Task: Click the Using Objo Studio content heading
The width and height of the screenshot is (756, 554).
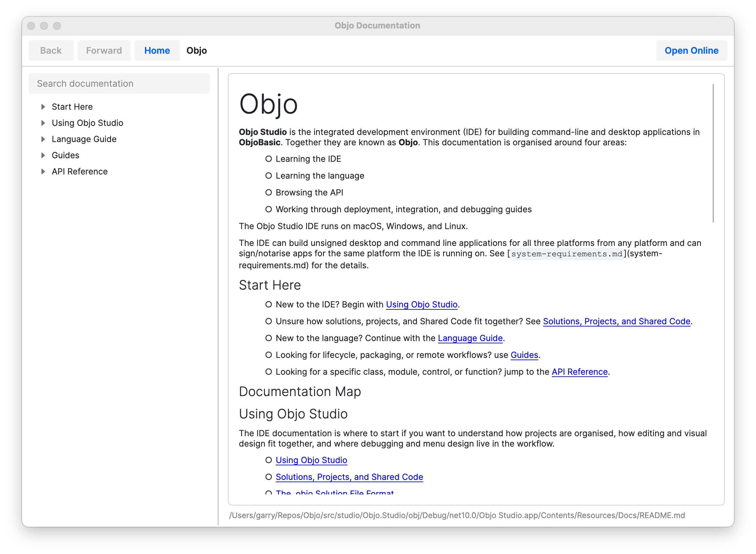Action: (x=293, y=414)
